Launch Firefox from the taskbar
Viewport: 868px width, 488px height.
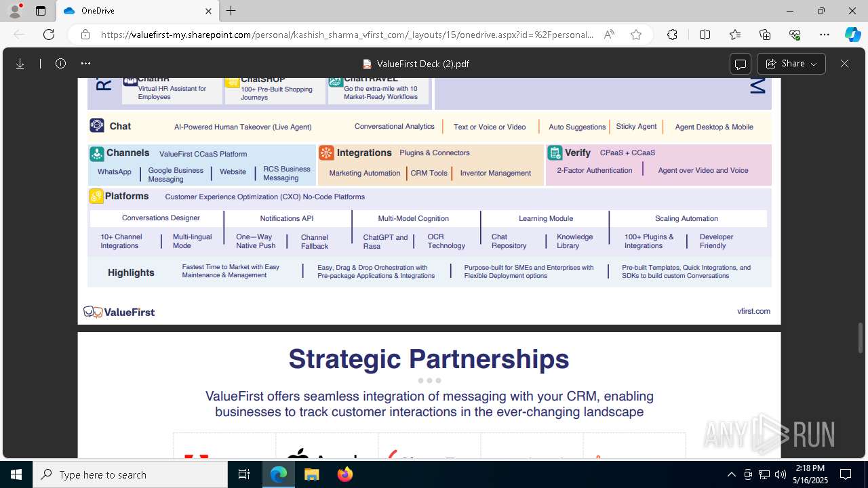point(345,474)
